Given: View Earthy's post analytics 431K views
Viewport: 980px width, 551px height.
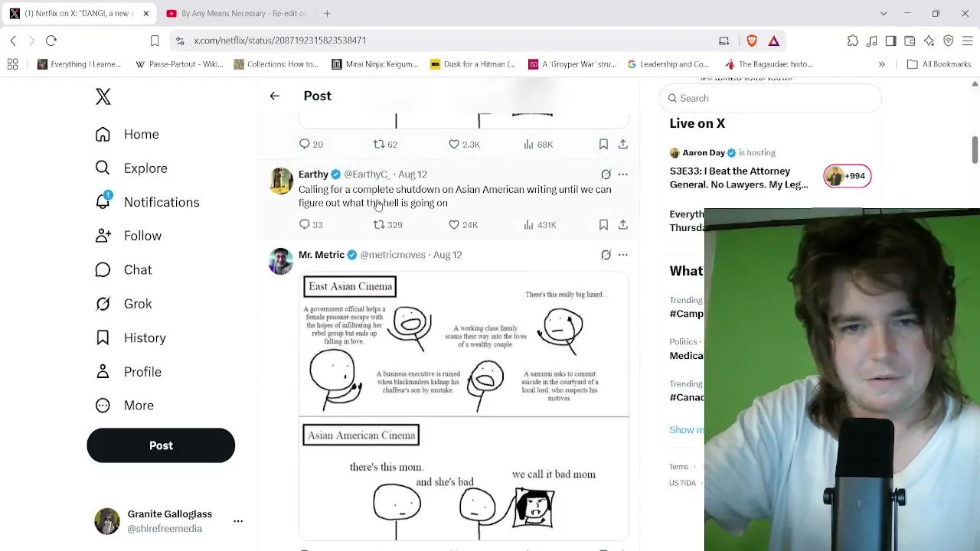Looking at the screenshot, I should pos(540,224).
